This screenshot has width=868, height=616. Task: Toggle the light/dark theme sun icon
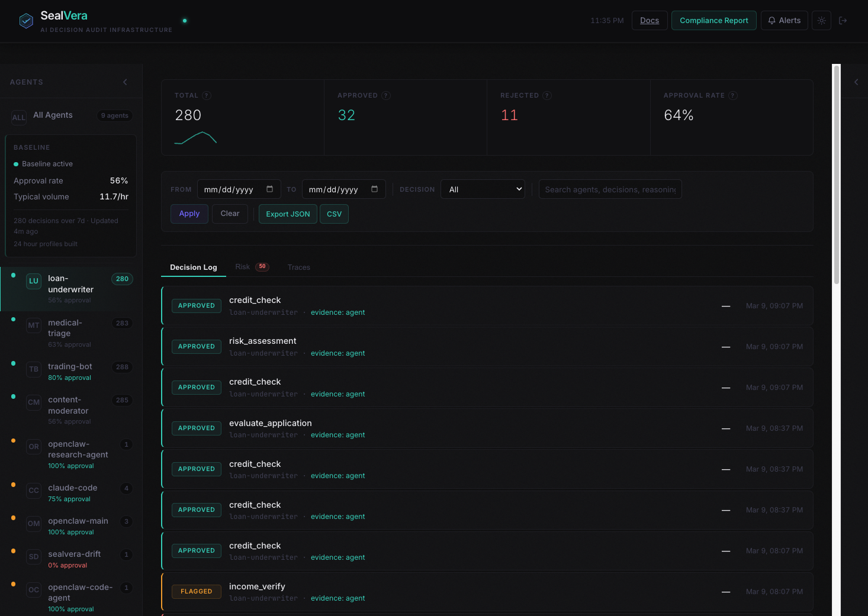pyautogui.click(x=821, y=21)
